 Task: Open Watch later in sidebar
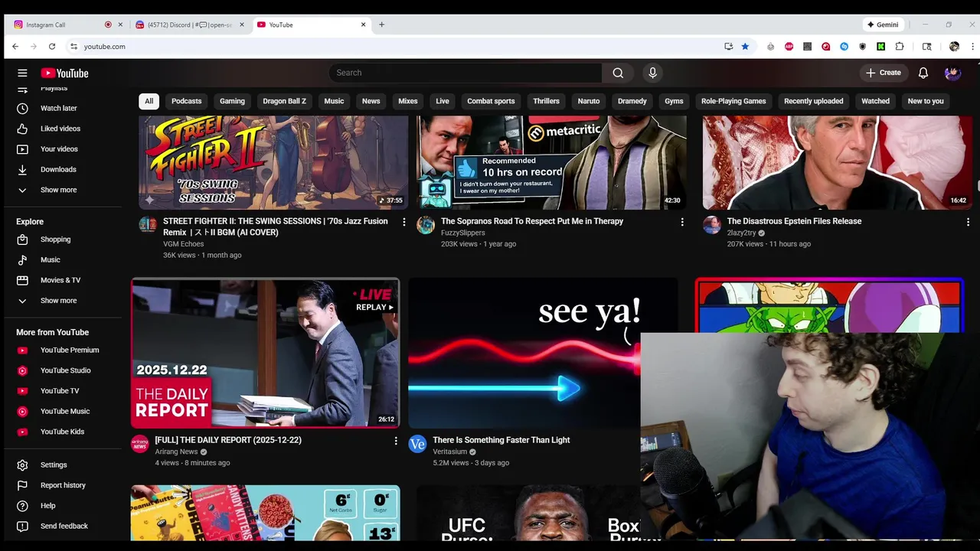click(59, 108)
